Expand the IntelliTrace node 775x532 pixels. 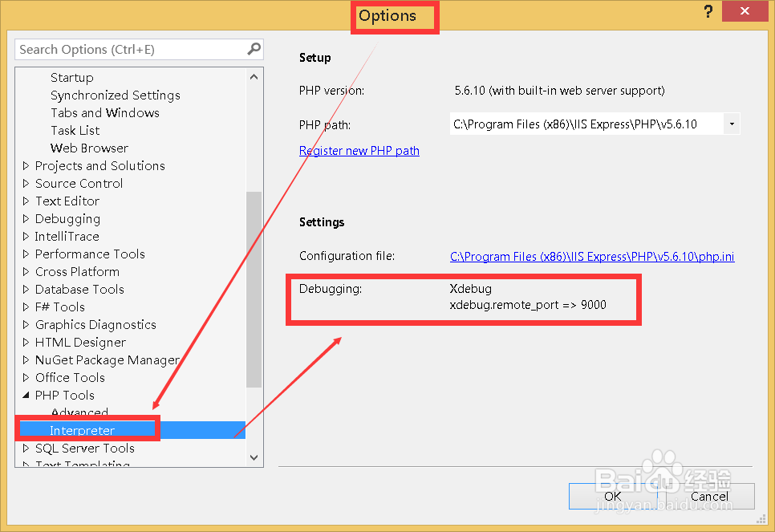(x=26, y=237)
